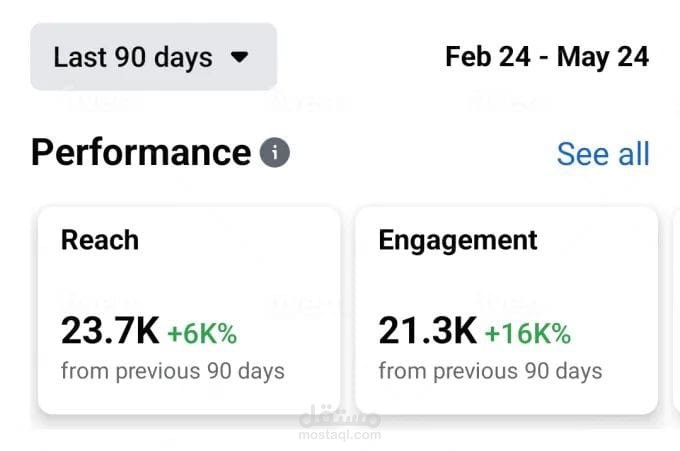Image resolution: width=680 pixels, height=451 pixels.
Task: Click the mostaql watermark logo
Action: (340, 418)
